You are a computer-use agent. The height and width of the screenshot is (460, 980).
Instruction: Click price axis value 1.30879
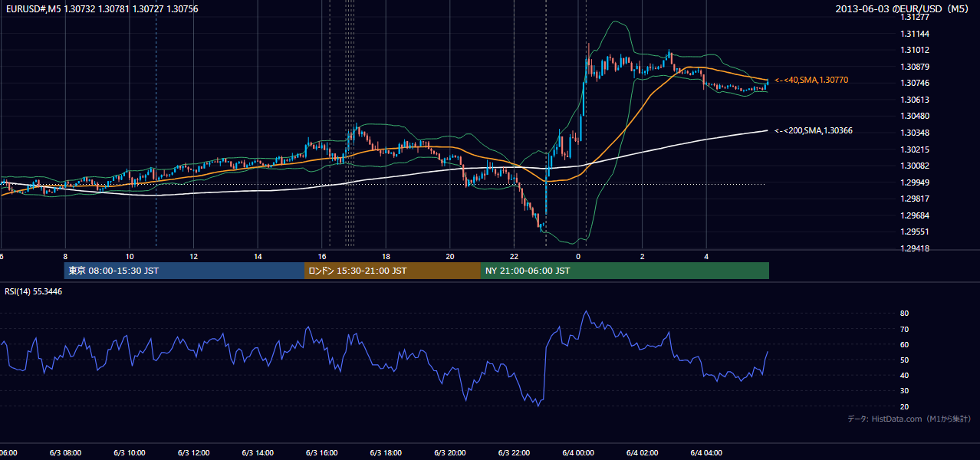click(x=915, y=67)
